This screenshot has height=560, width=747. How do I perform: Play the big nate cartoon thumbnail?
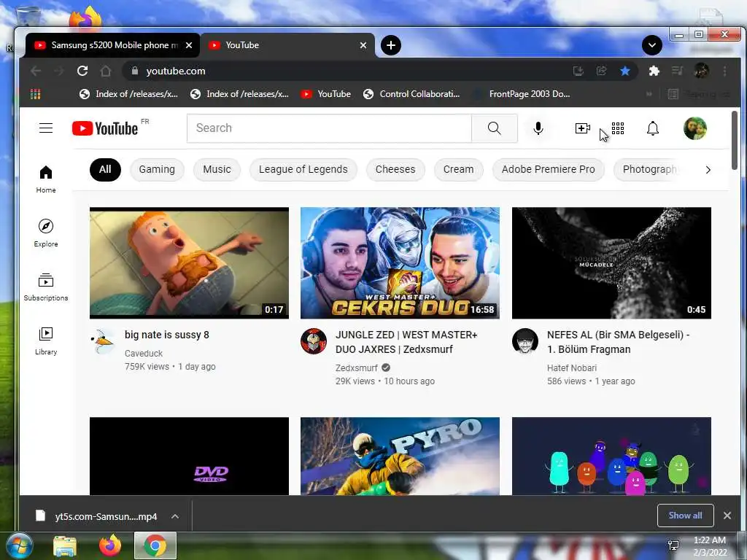[x=189, y=262]
